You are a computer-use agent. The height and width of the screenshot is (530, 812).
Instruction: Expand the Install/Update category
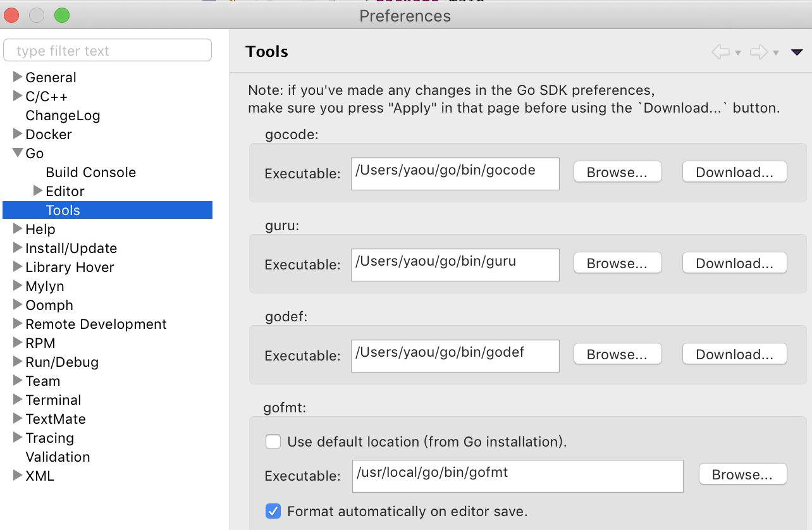point(18,248)
